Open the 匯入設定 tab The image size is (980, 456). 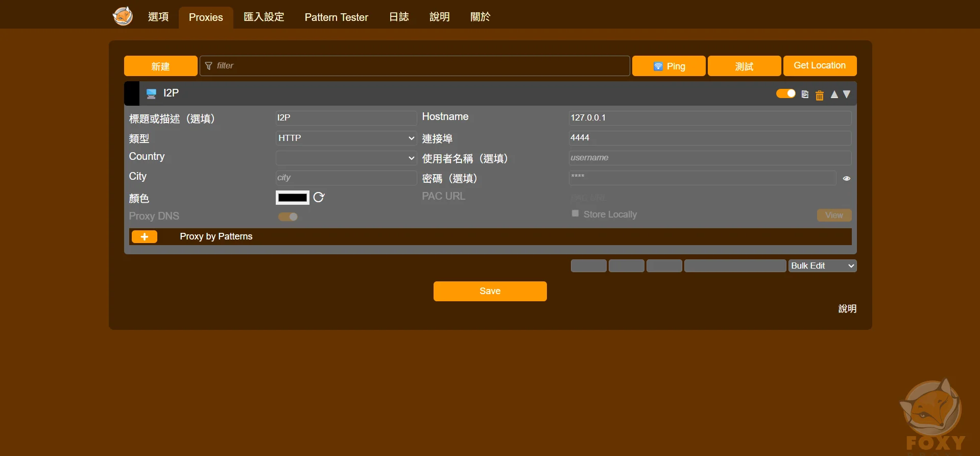click(x=264, y=17)
